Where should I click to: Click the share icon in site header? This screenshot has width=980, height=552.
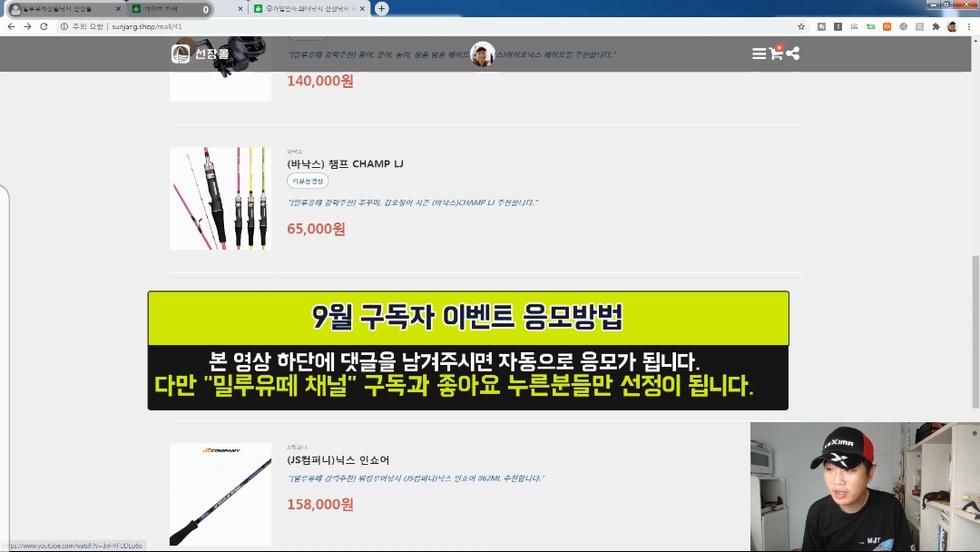(793, 54)
